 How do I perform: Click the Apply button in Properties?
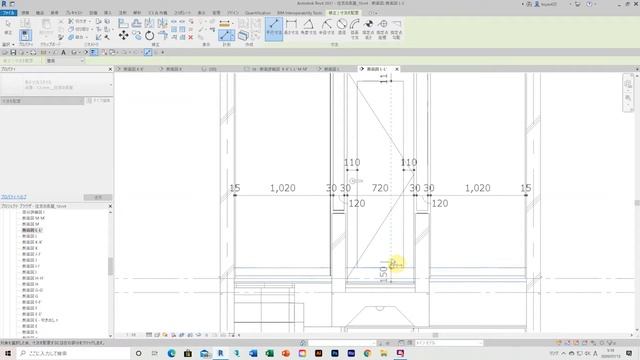(98, 197)
